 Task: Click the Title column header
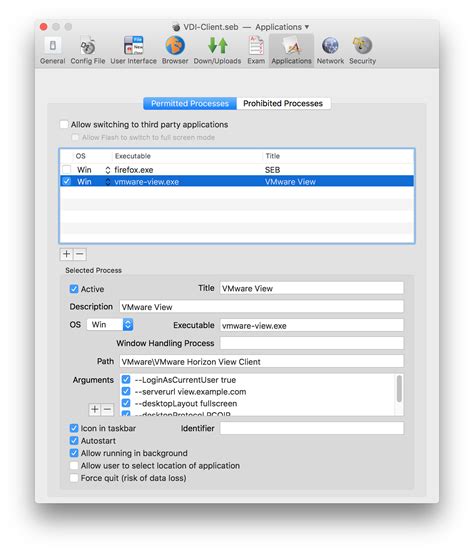click(273, 156)
